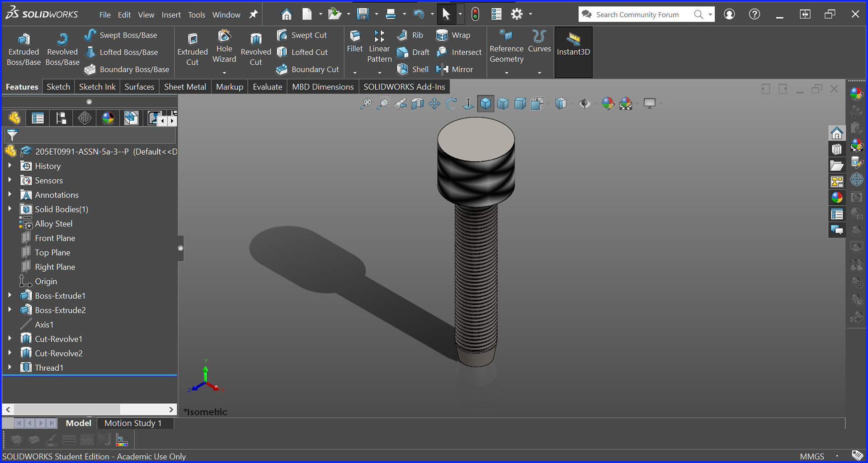The width and height of the screenshot is (868, 463).
Task: Open the Curves tool
Action: click(539, 42)
